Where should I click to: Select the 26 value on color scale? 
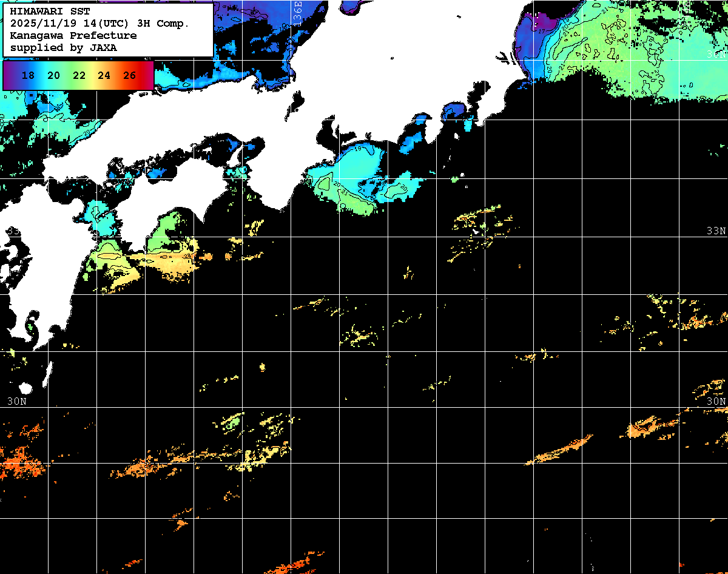point(129,76)
